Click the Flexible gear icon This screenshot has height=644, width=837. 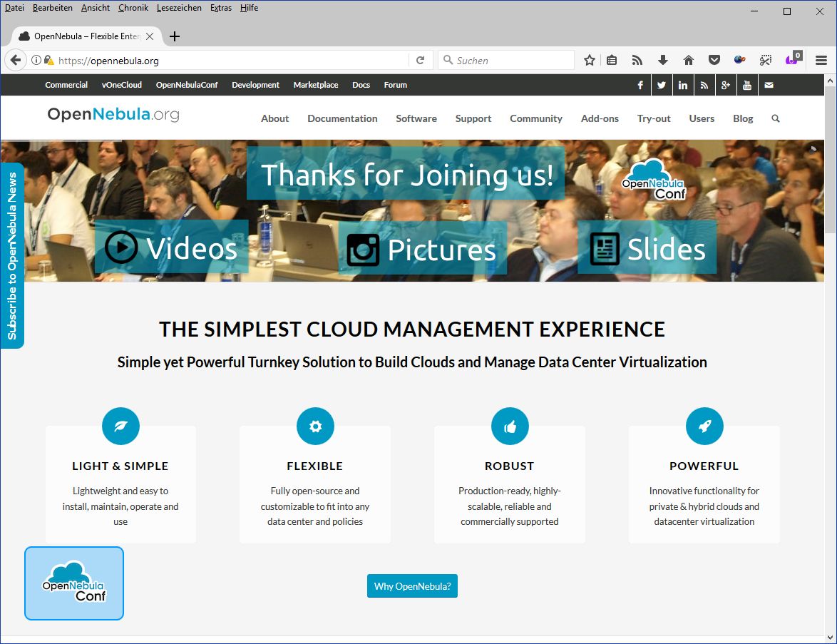pos(315,426)
